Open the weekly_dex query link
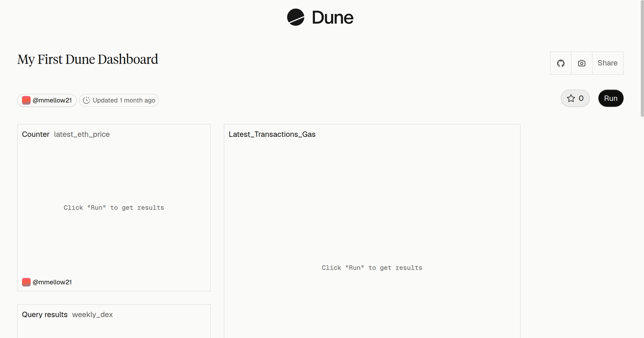 tap(92, 314)
